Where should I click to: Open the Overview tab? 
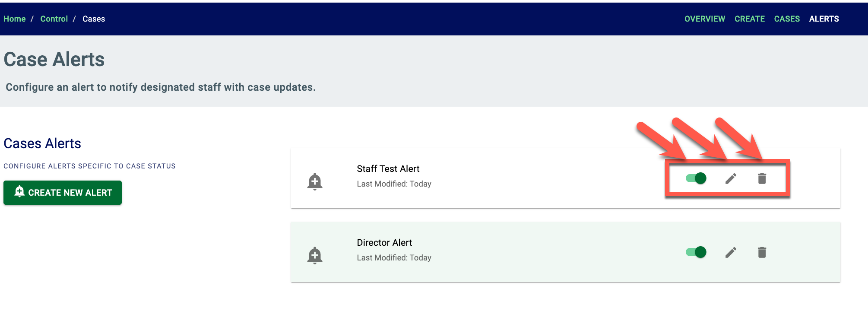[x=705, y=19]
